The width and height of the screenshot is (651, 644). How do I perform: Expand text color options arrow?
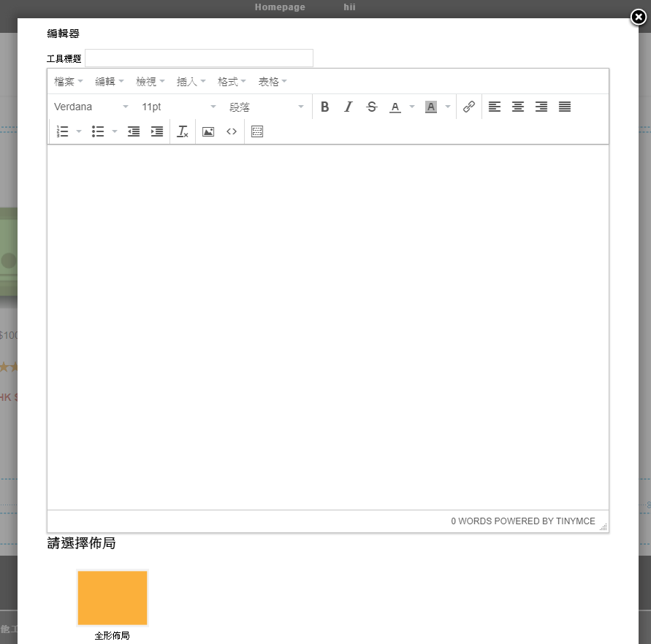[x=412, y=107]
